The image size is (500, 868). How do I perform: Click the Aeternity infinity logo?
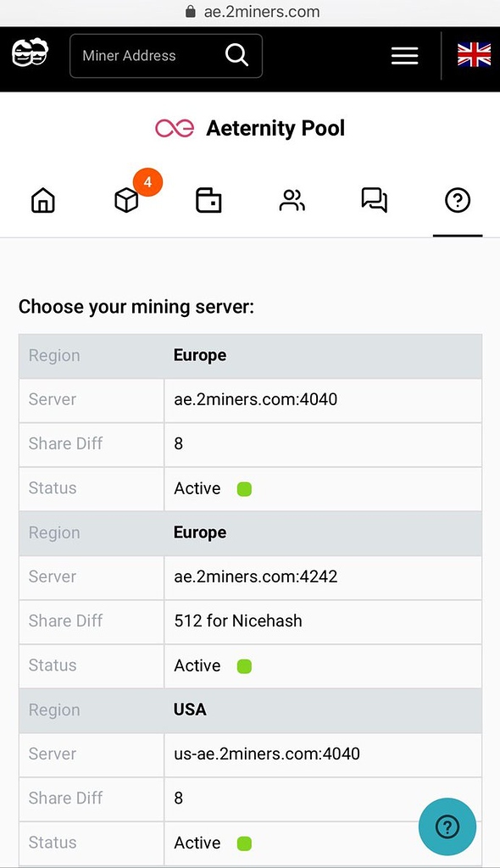(x=175, y=128)
